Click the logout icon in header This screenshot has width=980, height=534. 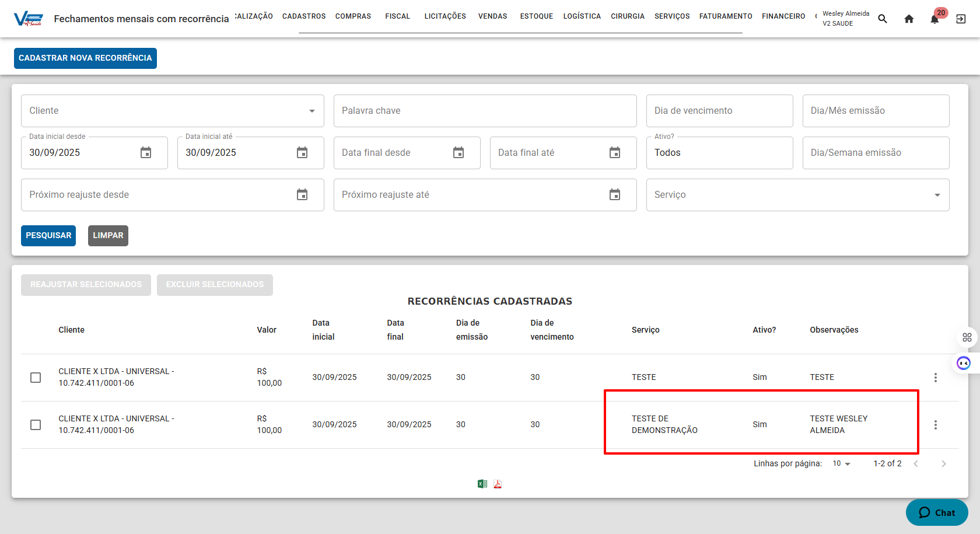click(961, 19)
